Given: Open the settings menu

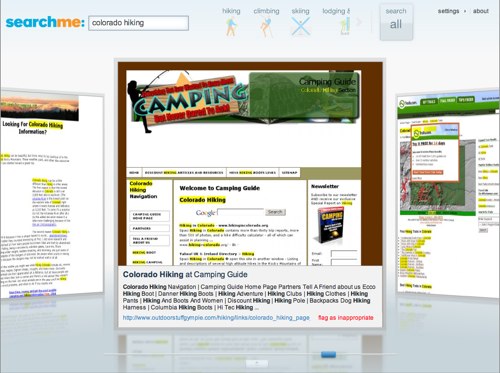Looking at the screenshot, I should tap(448, 11).
